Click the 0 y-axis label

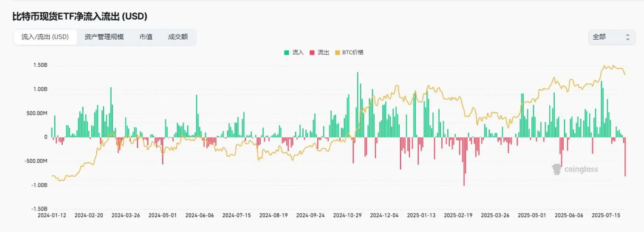46,137
